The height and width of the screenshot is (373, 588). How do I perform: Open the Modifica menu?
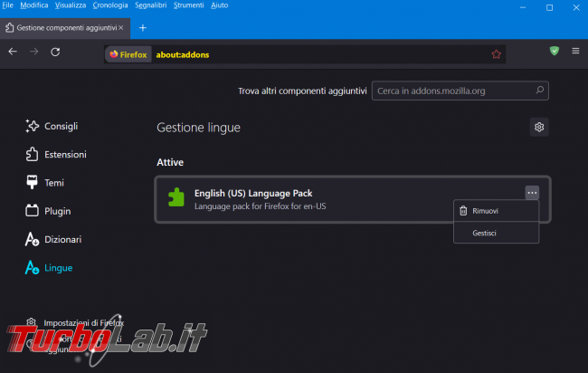pyautogui.click(x=34, y=5)
